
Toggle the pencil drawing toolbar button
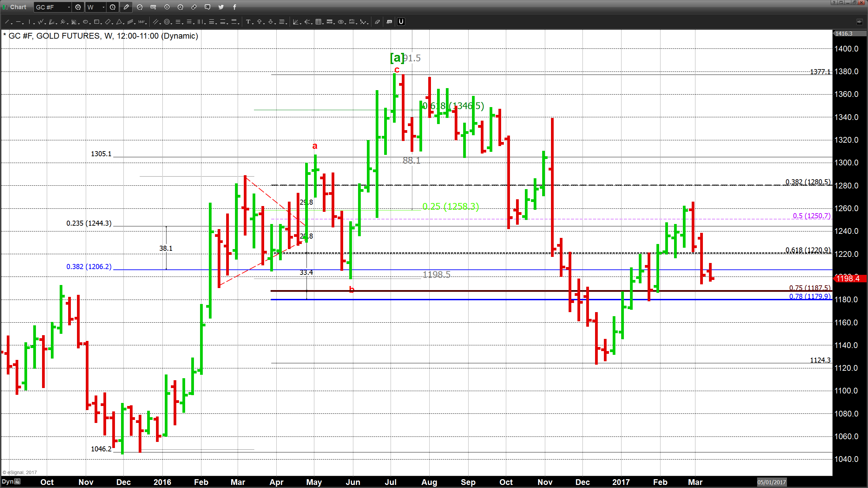126,7
